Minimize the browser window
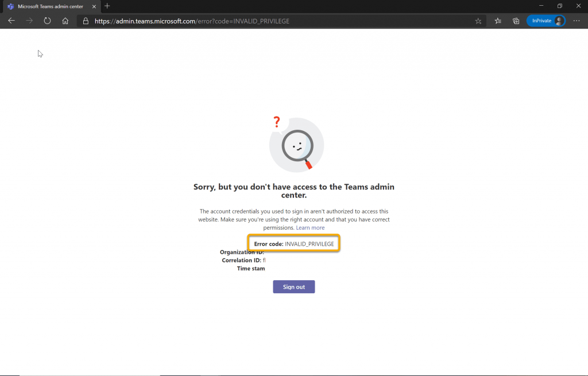This screenshot has height=376, width=588. click(541, 6)
